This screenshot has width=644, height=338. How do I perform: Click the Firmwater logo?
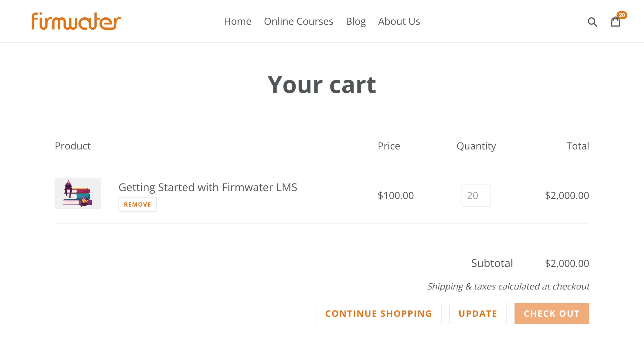point(76,21)
